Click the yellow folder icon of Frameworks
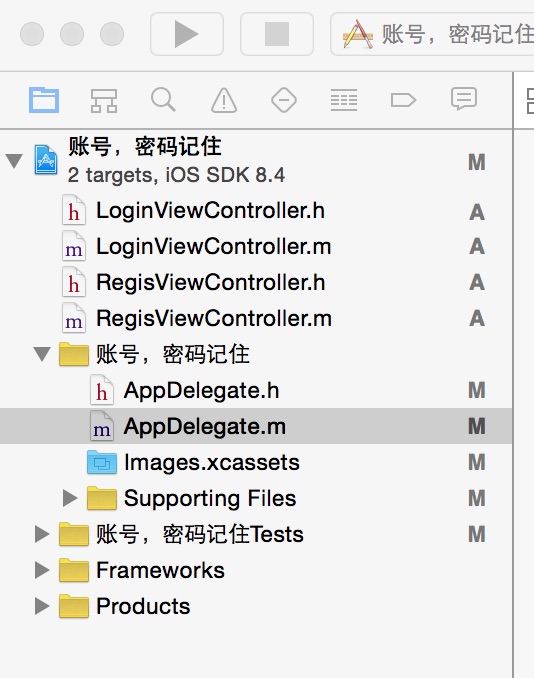This screenshot has width=534, height=678. point(74,570)
